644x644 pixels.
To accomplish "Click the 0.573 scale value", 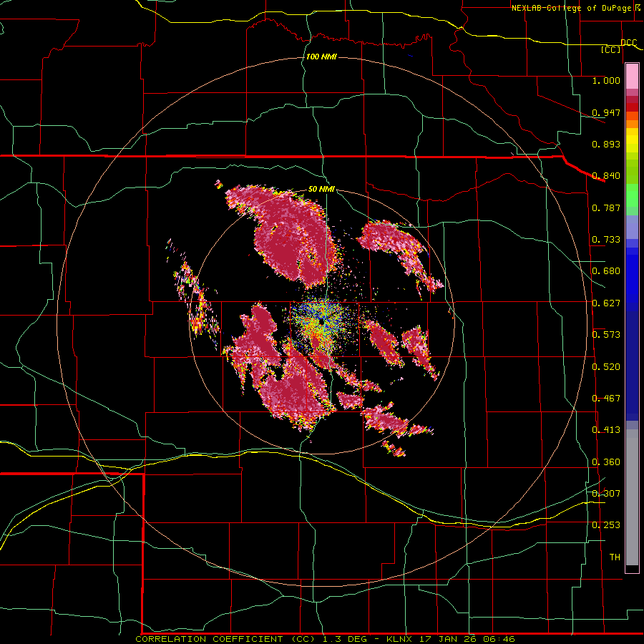I will 606,335.
